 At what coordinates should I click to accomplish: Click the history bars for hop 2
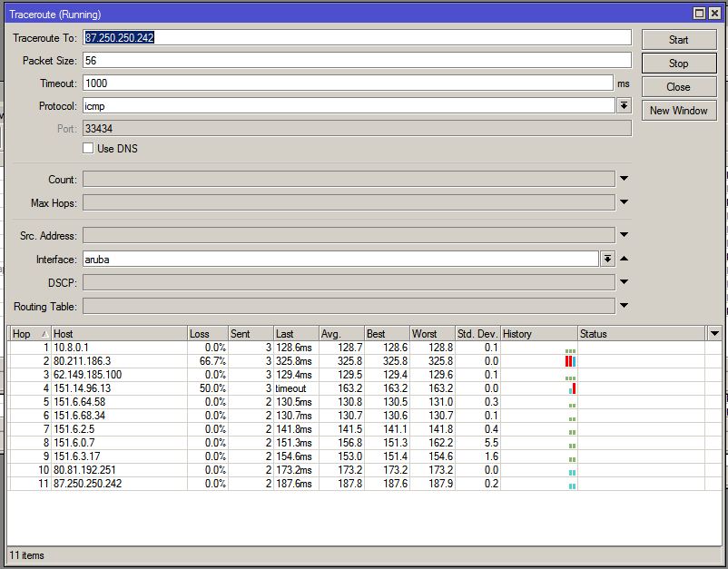(571, 361)
